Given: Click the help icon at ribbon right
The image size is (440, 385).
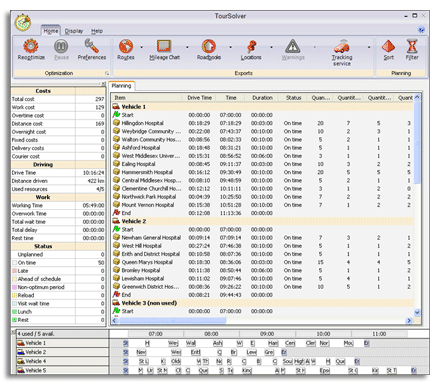Looking at the screenshot, I should (x=421, y=30).
